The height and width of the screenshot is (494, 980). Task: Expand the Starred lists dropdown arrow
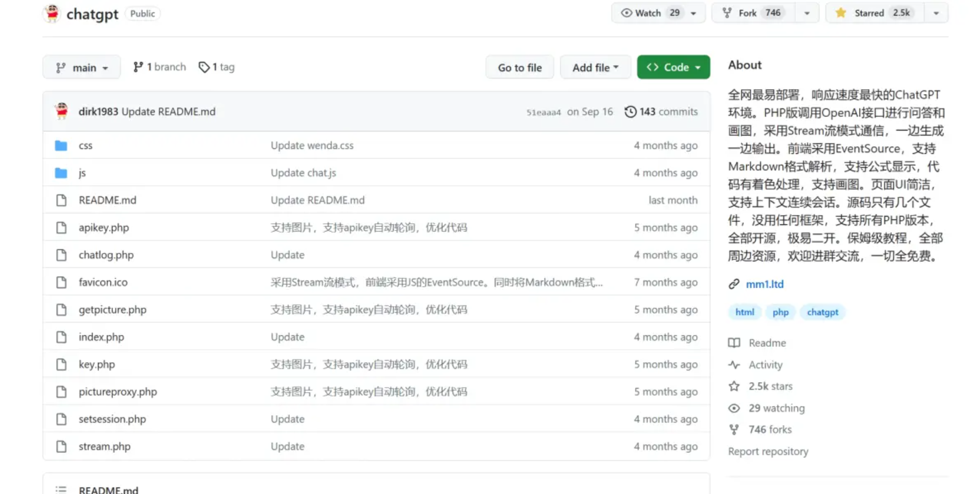(x=936, y=13)
